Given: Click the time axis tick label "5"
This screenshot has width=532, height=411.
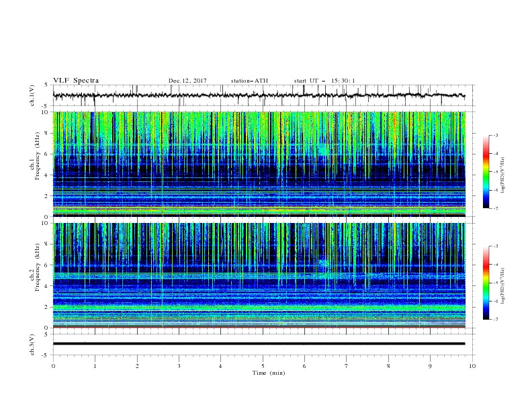Looking at the screenshot, I should [x=263, y=366].
